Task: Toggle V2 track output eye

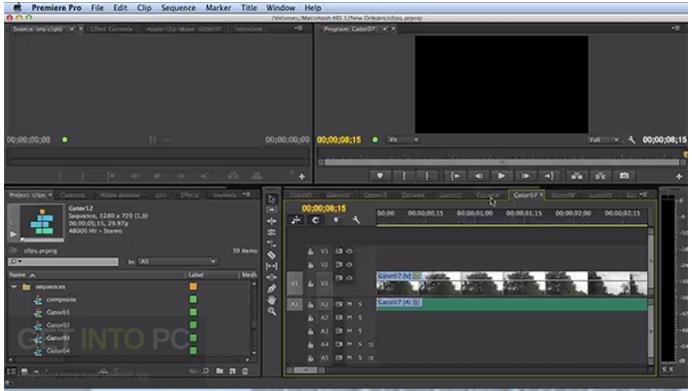Action: coord(349,265)
